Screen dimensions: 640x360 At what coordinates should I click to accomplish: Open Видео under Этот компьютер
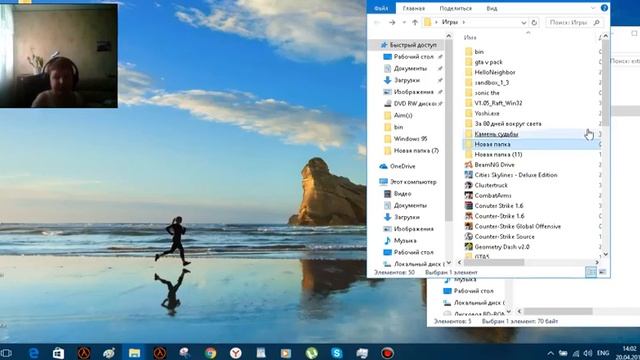point(402,193)
